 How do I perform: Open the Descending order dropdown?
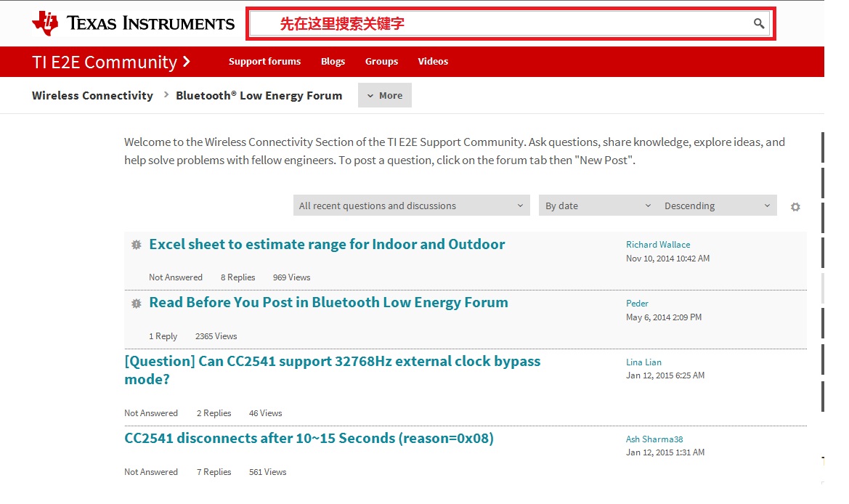pos(717,206)
